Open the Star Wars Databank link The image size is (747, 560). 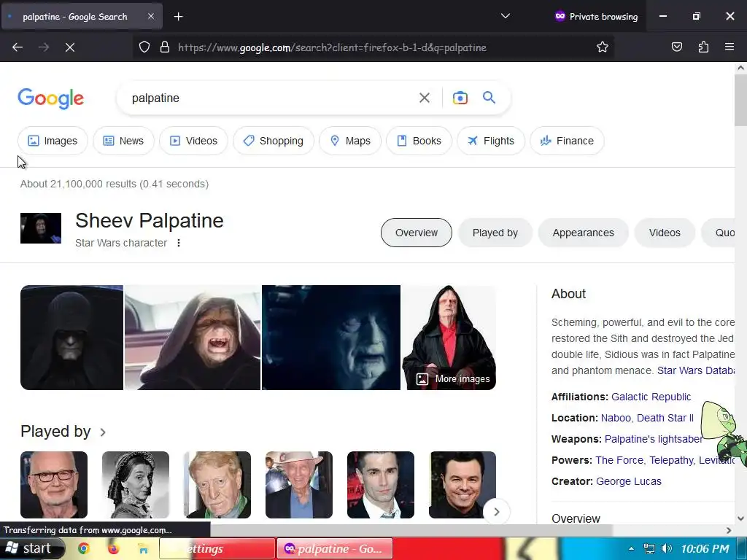[695, 370]
